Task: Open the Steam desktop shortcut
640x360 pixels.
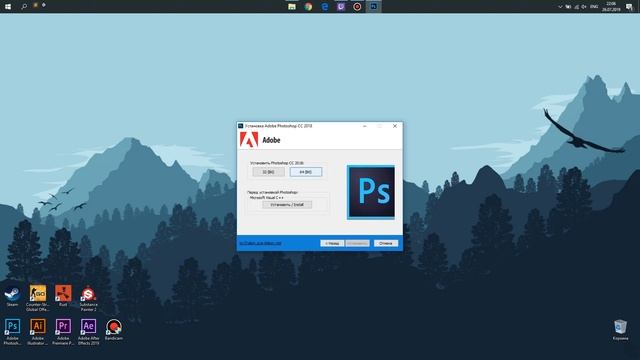Action: click(12, 297)
